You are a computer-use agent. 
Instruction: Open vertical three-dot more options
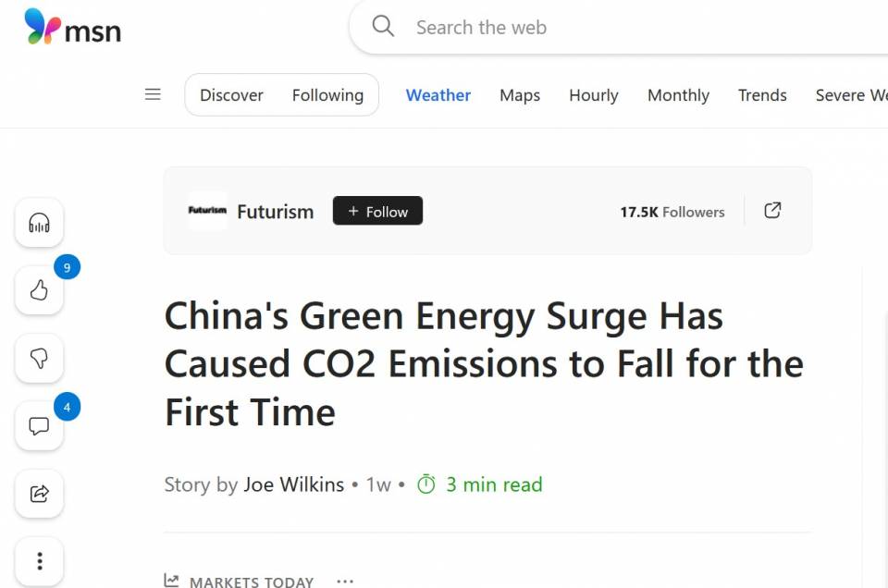click(x=39, y=561)
